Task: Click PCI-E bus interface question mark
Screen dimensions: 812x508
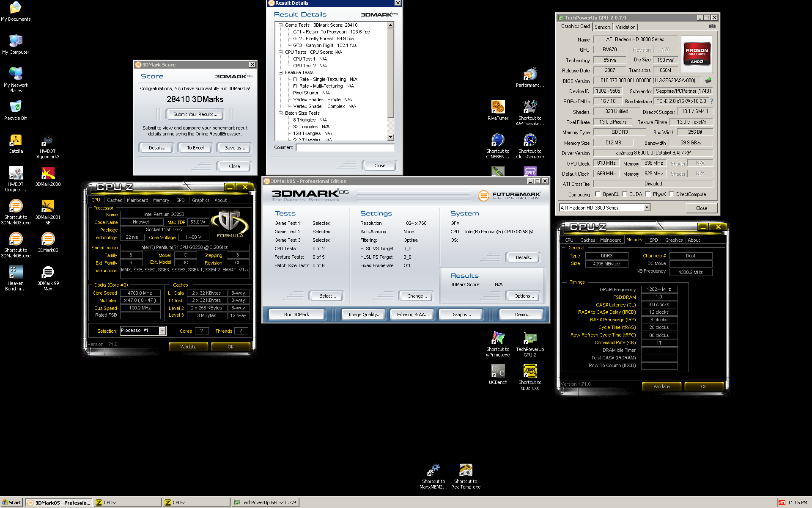Action: (x=711, y=101)
